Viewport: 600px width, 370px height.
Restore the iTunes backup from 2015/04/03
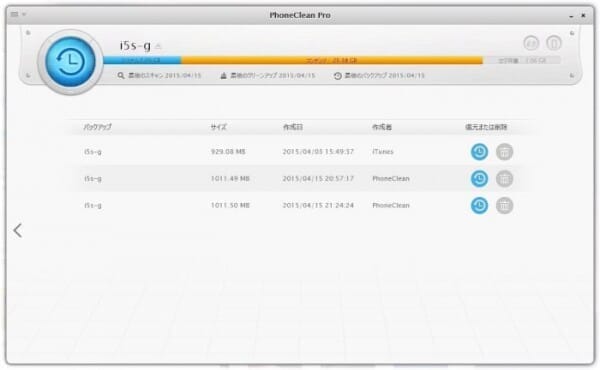coord(479,152)
